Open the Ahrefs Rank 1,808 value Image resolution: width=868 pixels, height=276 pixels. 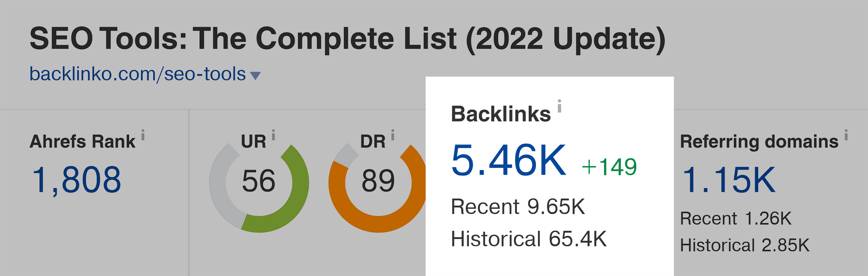point(76,180)
